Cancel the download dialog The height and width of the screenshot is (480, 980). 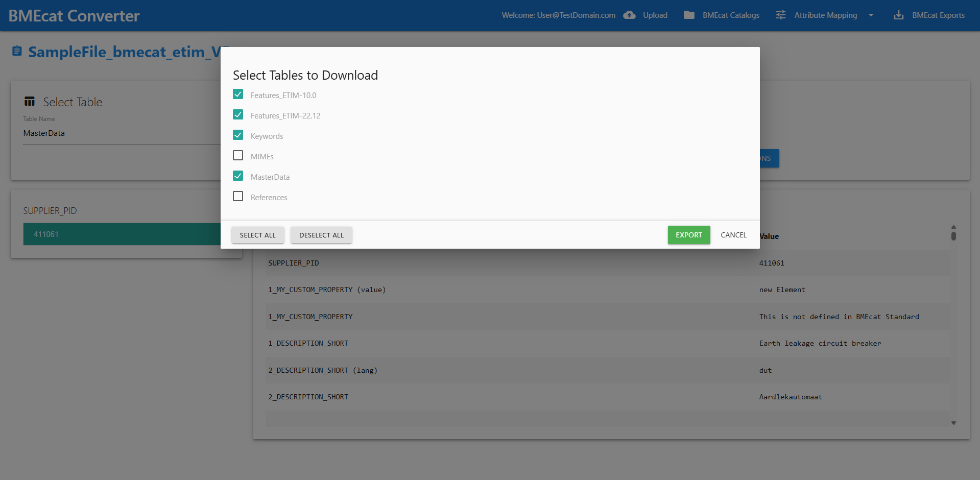[733, 235]
